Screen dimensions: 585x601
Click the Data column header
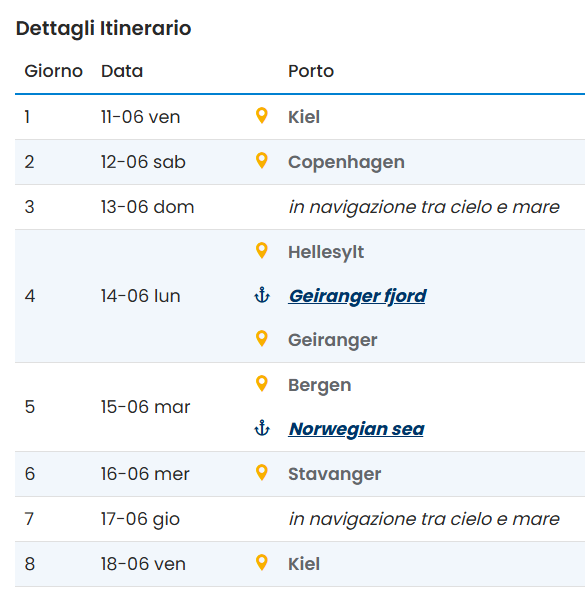pos(122,71)
